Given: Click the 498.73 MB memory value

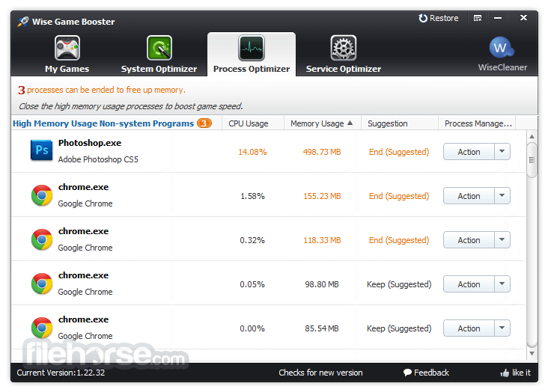Looking at the screenshot, I should [321, 152].
